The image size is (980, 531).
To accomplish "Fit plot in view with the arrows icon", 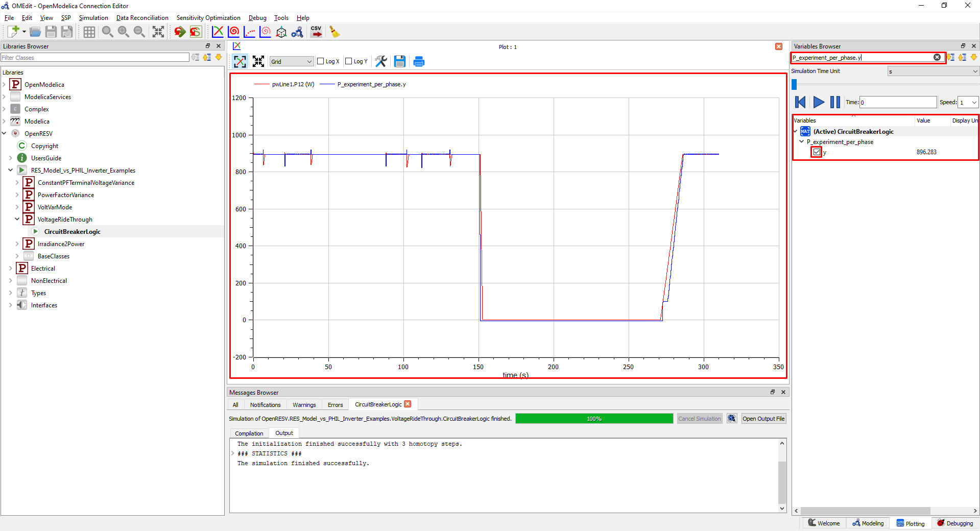I will pos(258,61).
